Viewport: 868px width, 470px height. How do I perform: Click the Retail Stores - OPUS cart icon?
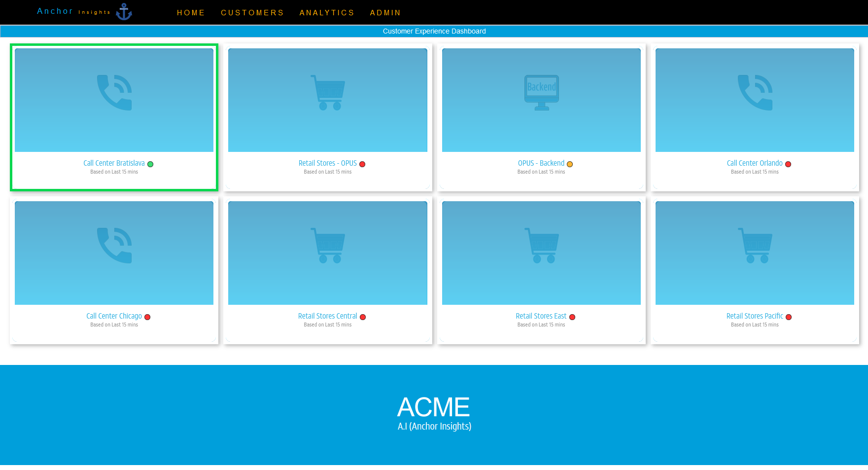point(328,93)
